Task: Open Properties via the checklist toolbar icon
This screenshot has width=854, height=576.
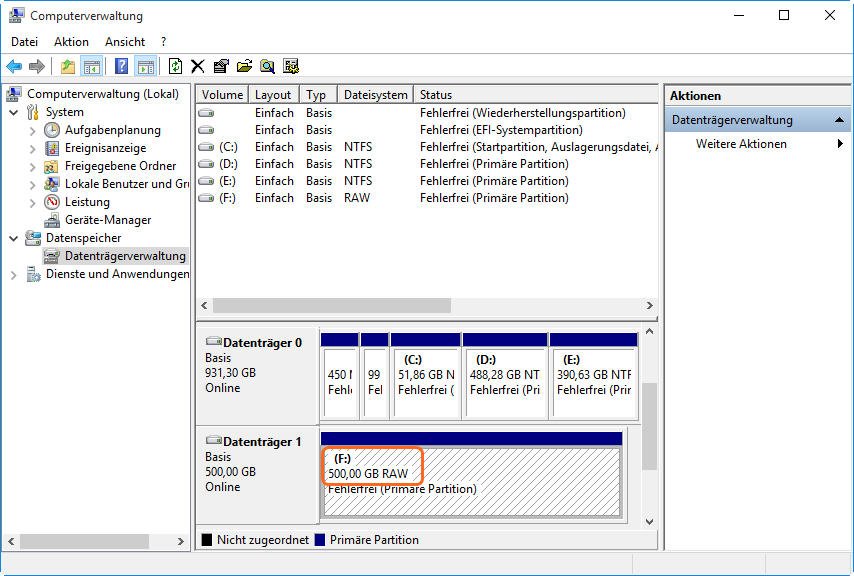Action: 221,66
